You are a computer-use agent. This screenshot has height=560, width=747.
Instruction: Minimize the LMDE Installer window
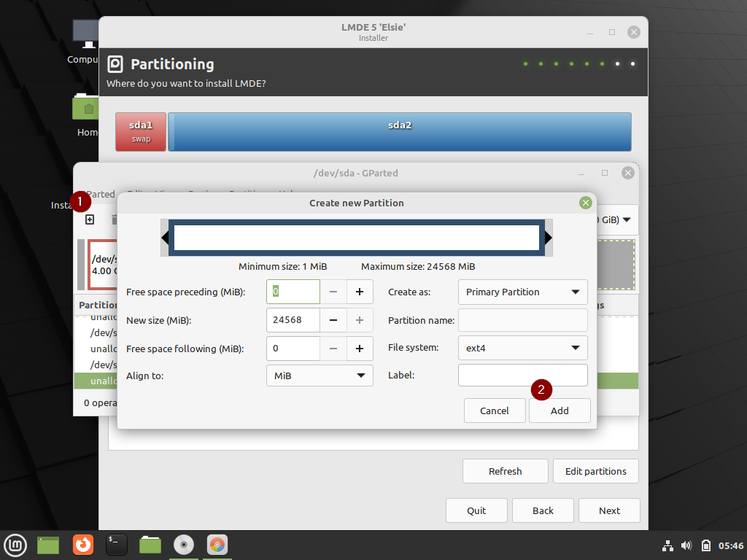[x=589, y=32]
